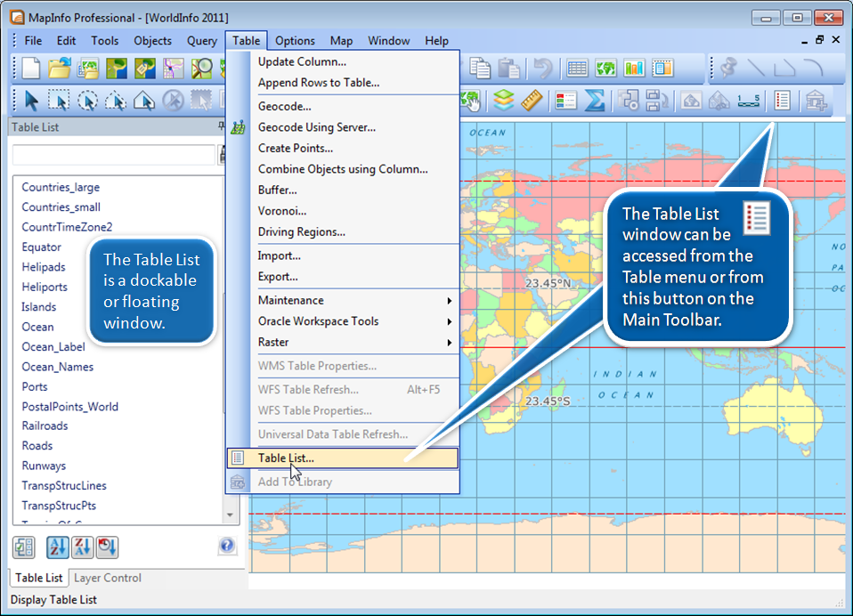Choose Geocode Using Server... entry
The width and height of the screenshot is (853, 616).
point(343,127)
